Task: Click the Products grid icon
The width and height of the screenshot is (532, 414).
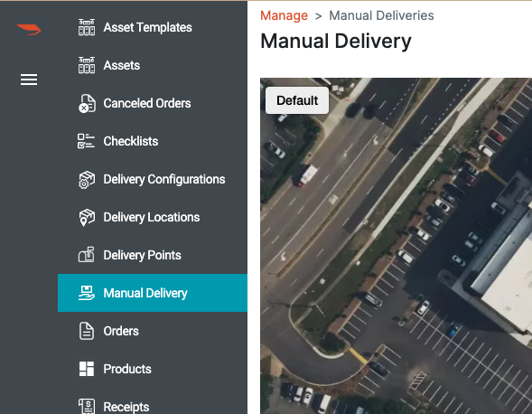Action: click(x=87, y=369)
